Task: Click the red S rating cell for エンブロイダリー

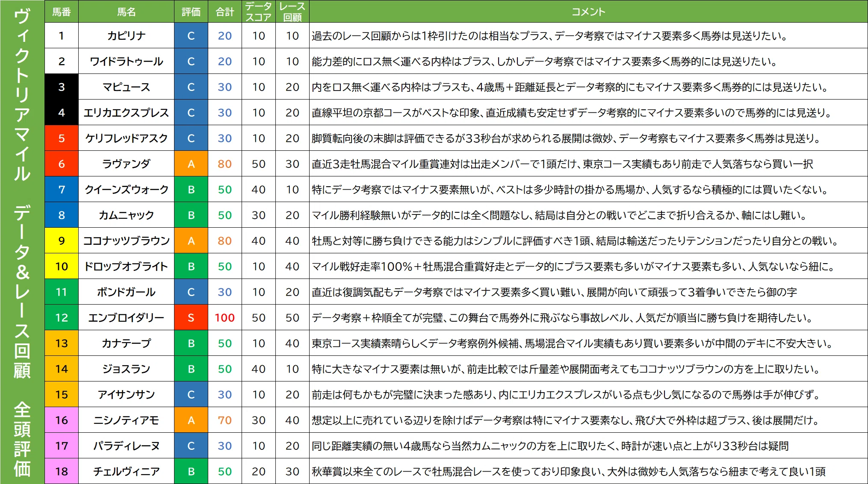Action: tap(191, 317)
